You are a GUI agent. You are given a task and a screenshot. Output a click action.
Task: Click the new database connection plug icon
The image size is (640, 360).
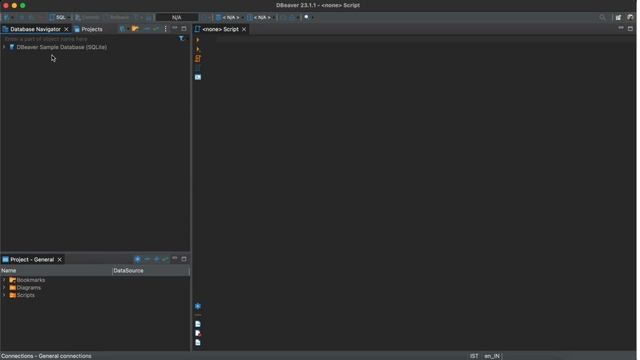7,18
